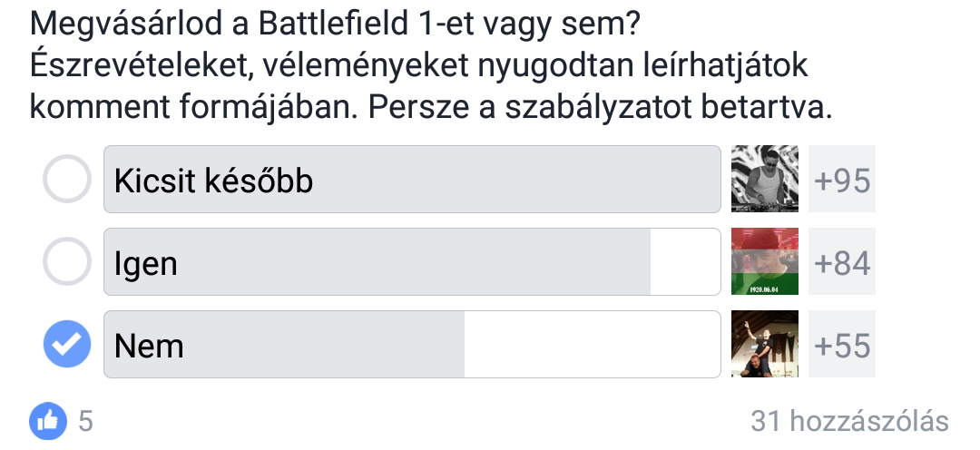Expand the +95 more voters list
The image size is (980, 450).
tap(842, 179)
